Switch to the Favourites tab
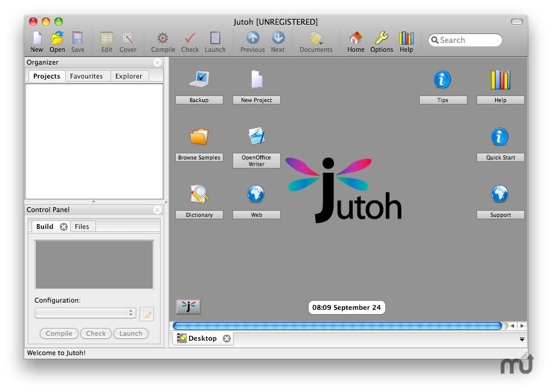The width and height of the screenshot is (552, 392). point(86,76)
